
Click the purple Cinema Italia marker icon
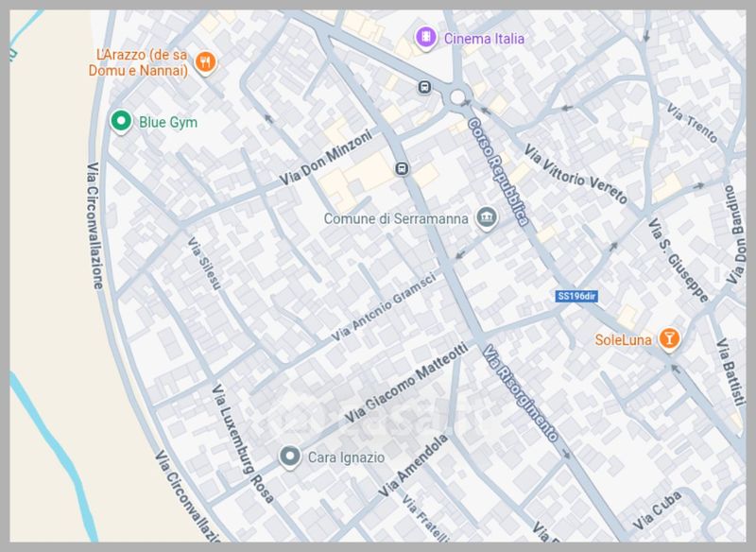coord(427,38)
